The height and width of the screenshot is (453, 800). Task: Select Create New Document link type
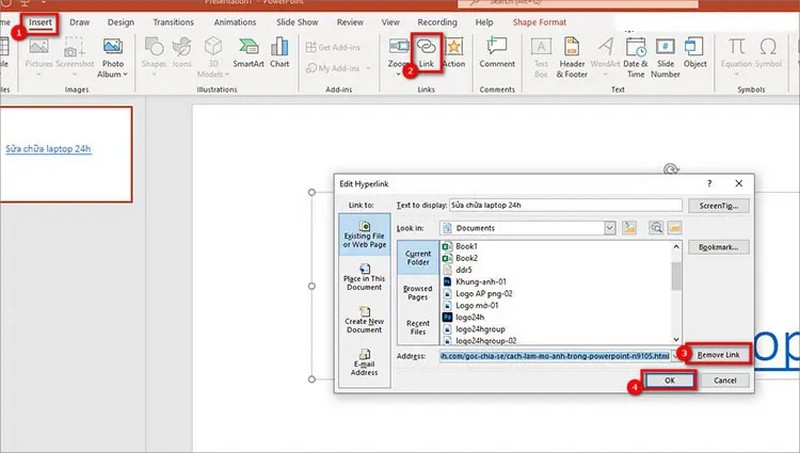pyautogui.click(x=364, y=323)
